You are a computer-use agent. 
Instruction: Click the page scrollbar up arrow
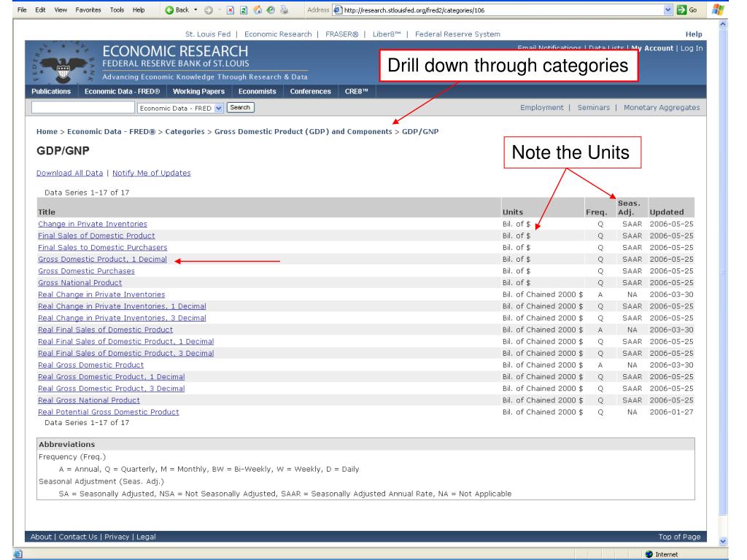tap(723, 24)
